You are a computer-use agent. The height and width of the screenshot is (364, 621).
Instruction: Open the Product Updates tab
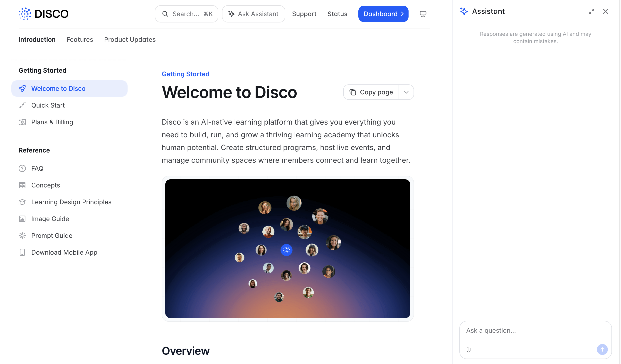(130, 39)
